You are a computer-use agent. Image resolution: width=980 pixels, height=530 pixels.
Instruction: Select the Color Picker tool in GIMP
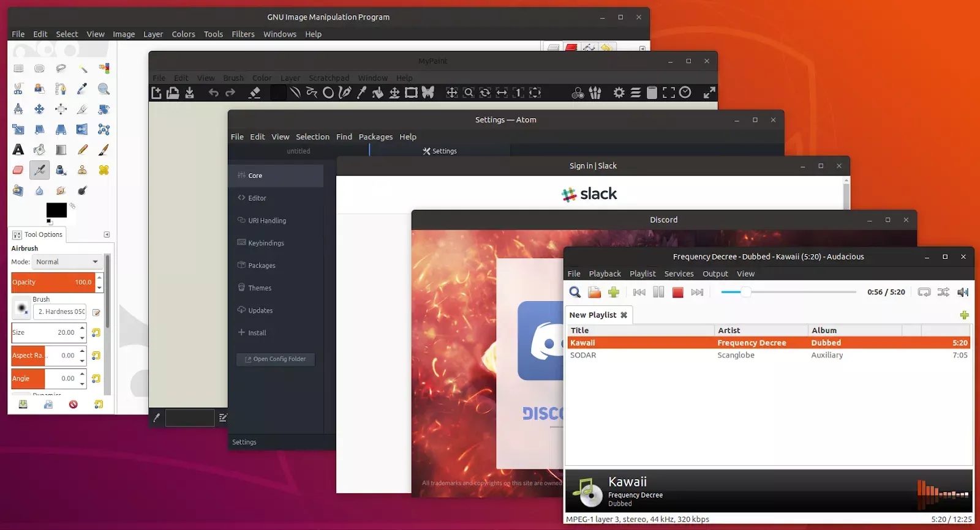coord(82,89)
